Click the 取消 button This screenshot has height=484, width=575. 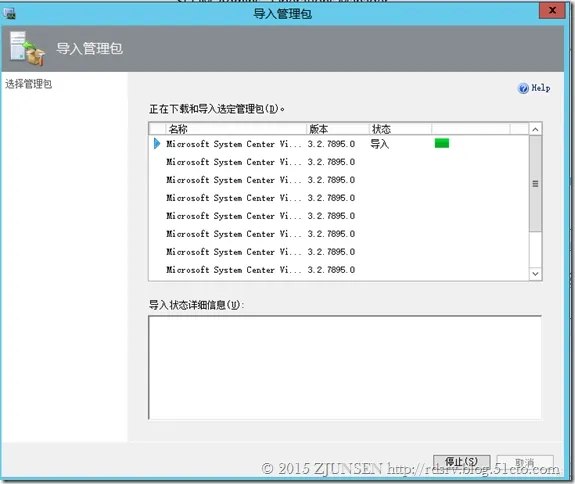pos(525,462)
